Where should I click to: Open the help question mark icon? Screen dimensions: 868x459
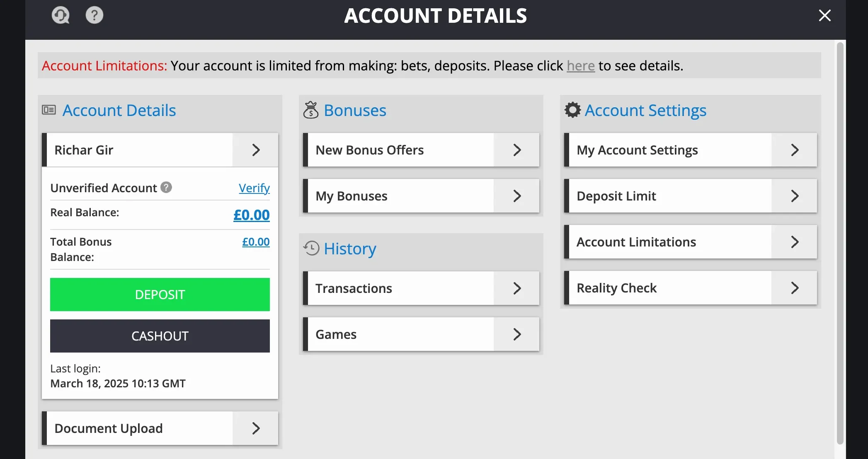[x=95, y=15]
